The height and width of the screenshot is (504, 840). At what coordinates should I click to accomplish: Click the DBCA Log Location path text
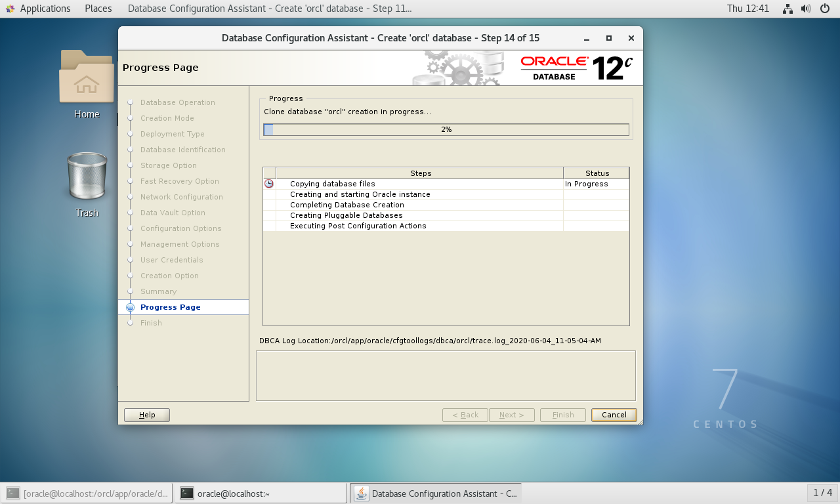coord(430,341)
